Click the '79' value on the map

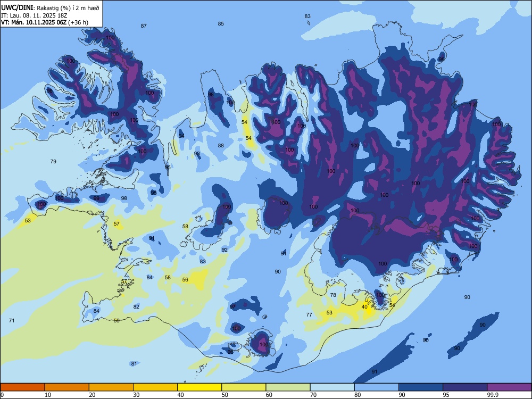[x=53, y=162]
